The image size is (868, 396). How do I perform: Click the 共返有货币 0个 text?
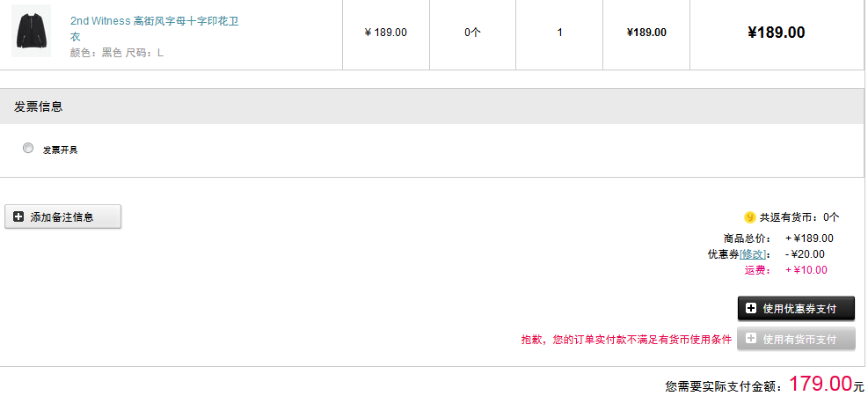[x=799, y=217]
